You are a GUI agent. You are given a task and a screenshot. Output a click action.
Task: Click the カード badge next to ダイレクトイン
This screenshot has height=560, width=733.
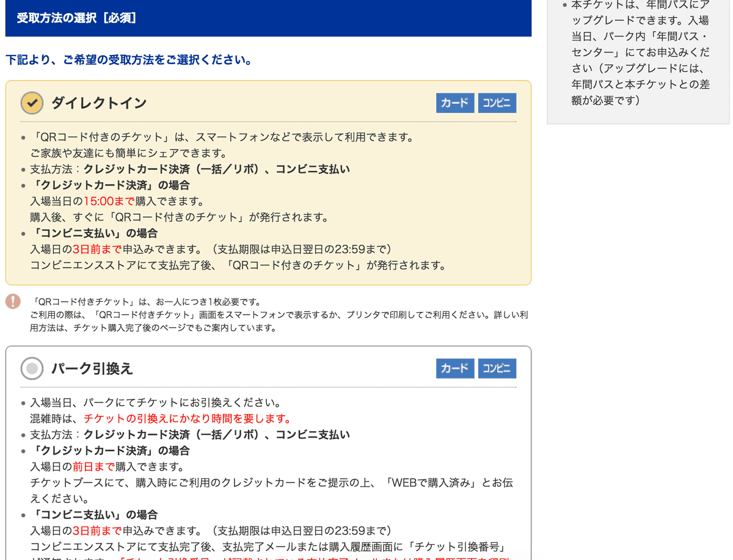tap(455, 103)
